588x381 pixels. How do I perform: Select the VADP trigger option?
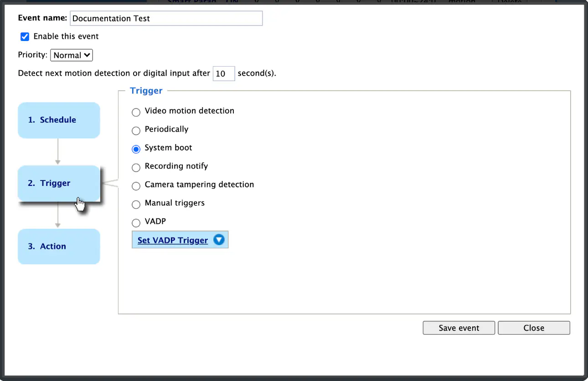(136, 223)
